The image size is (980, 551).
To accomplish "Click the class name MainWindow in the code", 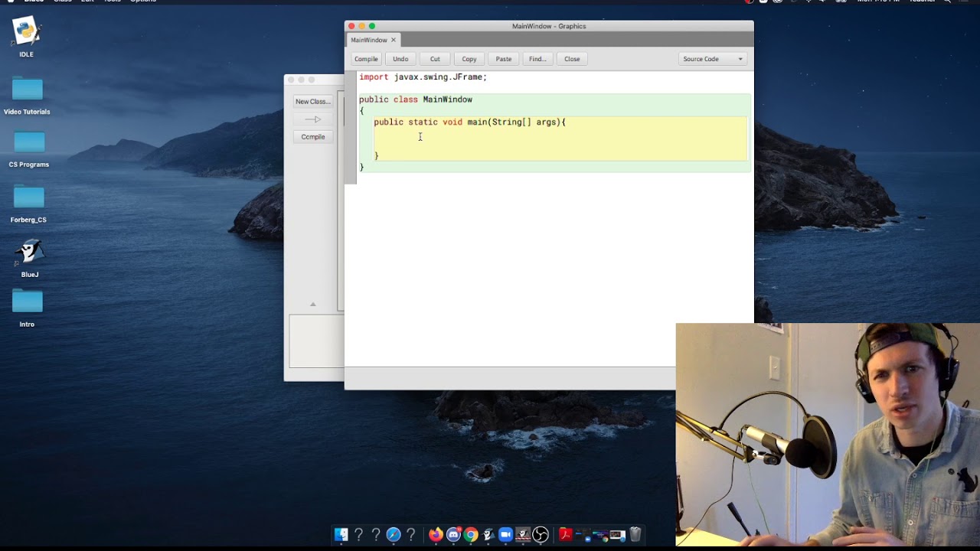I will click(x=447, y=99).
